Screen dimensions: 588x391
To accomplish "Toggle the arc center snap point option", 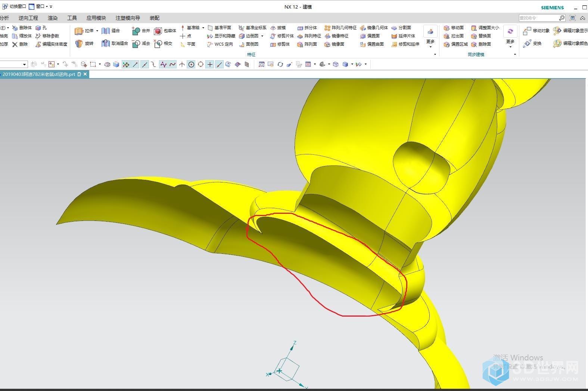I will pyautogui.click(x=191, y=64).
